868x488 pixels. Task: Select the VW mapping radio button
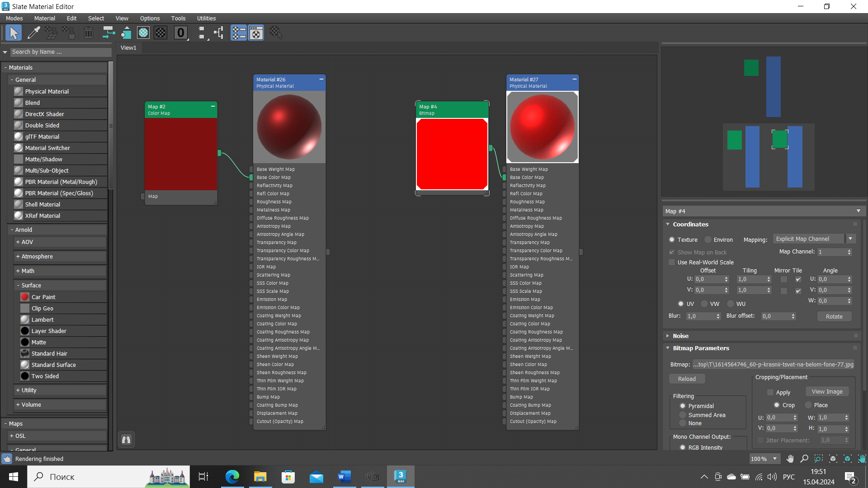(x=704, y=304)
